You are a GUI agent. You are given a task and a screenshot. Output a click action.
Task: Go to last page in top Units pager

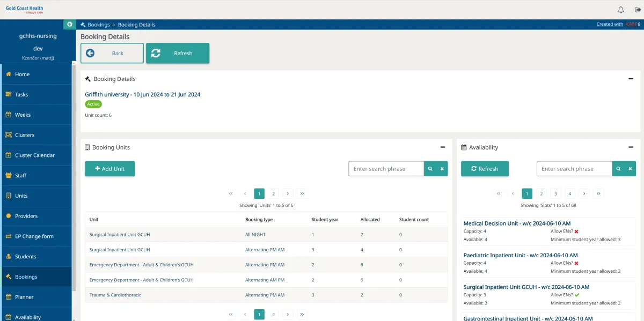(x=302, y=193)
